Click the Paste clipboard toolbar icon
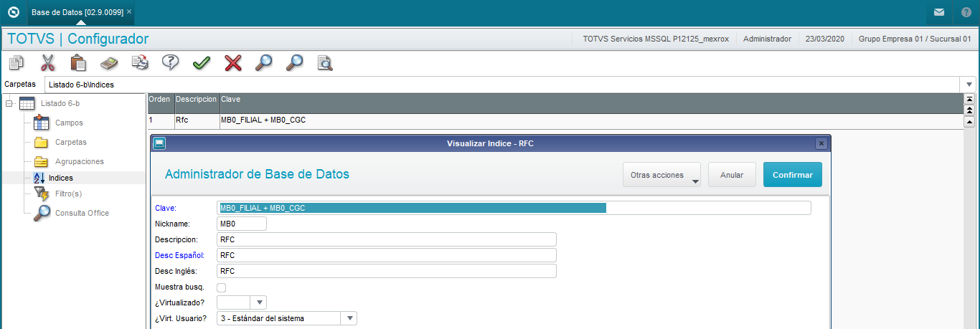 click(78, 63)
